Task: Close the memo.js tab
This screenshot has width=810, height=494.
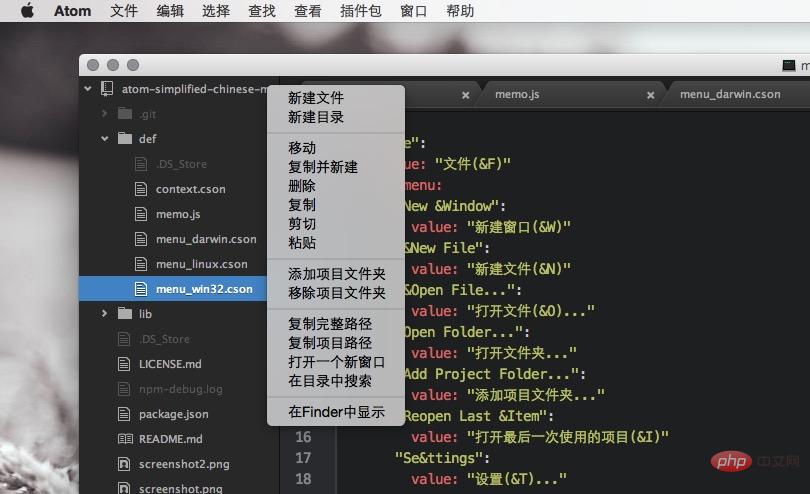Action: 650,95
